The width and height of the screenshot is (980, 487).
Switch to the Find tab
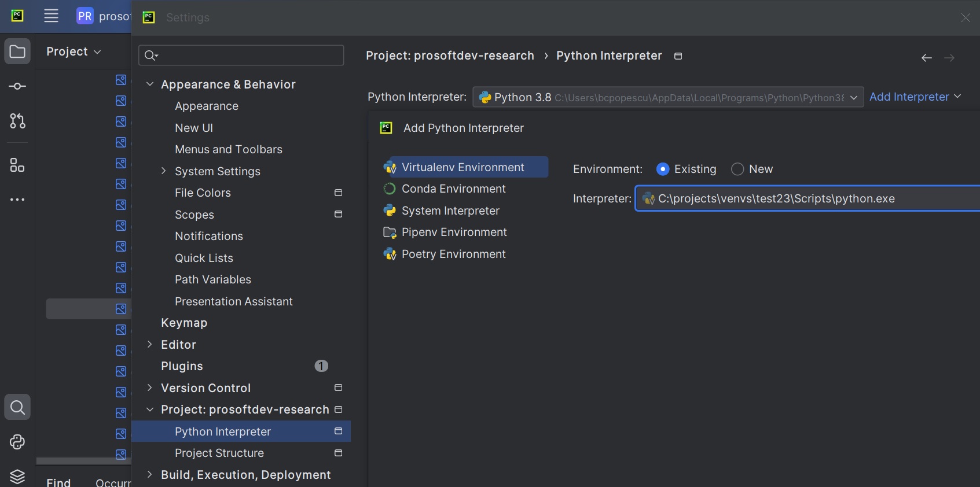pyautogui.click(x=58, y=482)
